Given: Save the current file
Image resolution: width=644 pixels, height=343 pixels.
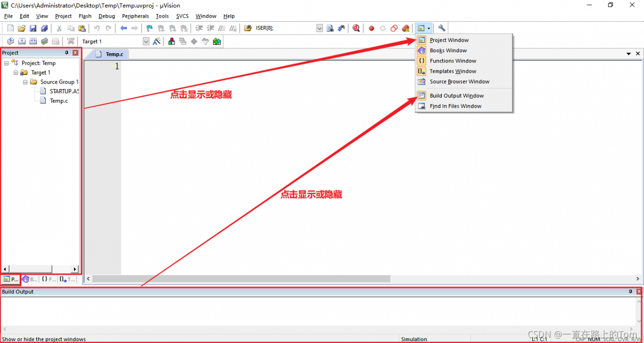Looking at the screenshot, I should tap(33, 28).
